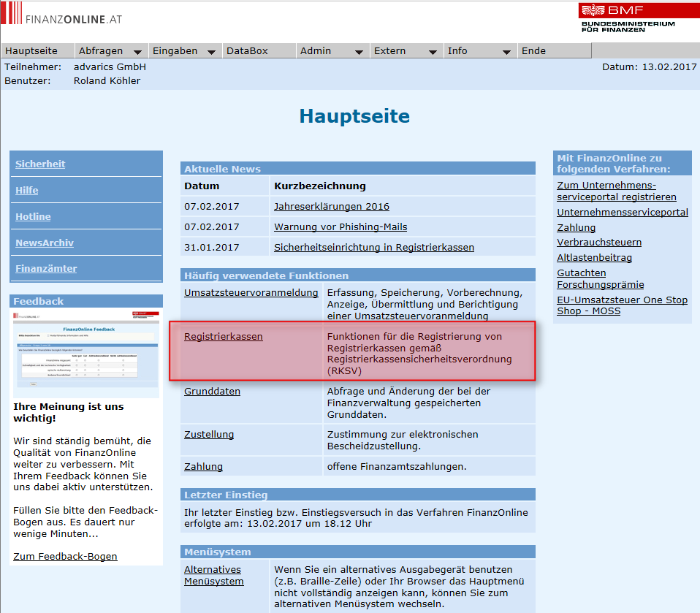This screenshot has width=700, height=613.
Task: Open the Verbrauchsteuern link
Action: coord(600,242)
